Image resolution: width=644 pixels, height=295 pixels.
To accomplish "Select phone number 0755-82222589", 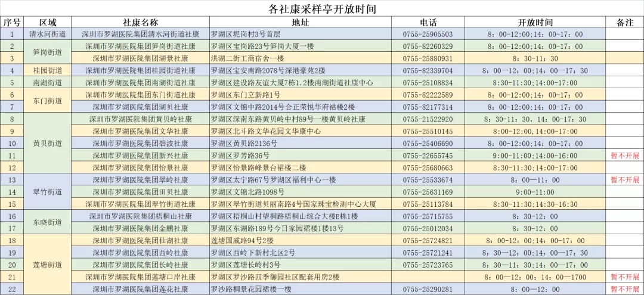I will click(428, 95).
